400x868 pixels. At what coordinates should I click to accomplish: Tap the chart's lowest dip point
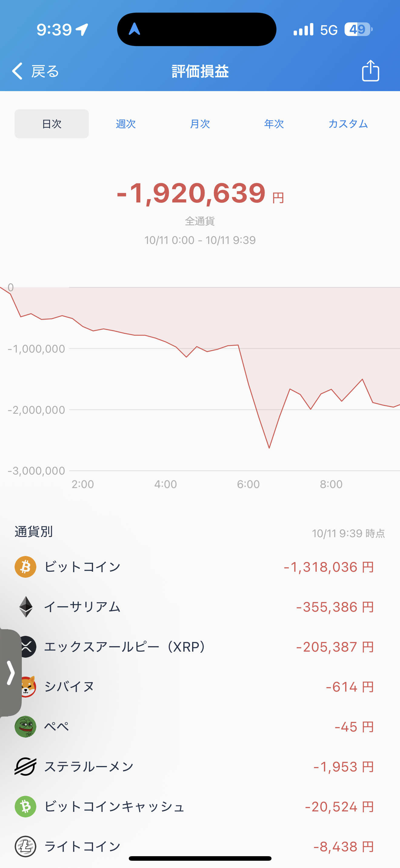269,448
